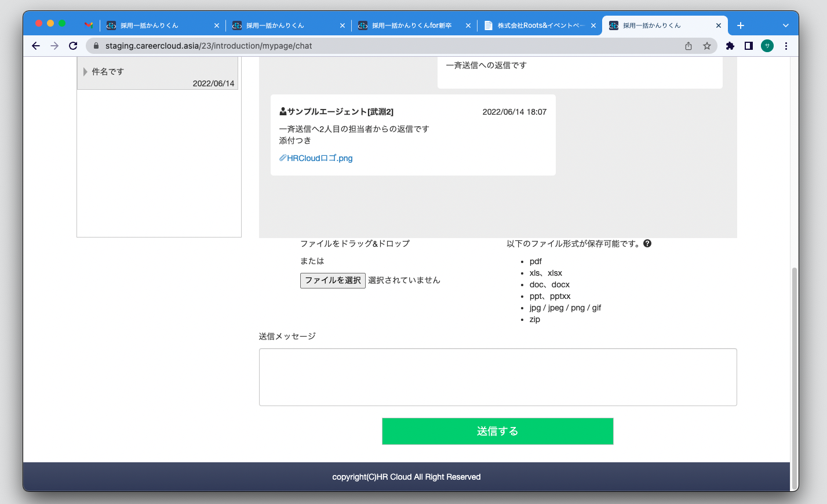Click the share icon in the address bar
827x504 pixels.
pyautogui.click(x=688, y=45)
